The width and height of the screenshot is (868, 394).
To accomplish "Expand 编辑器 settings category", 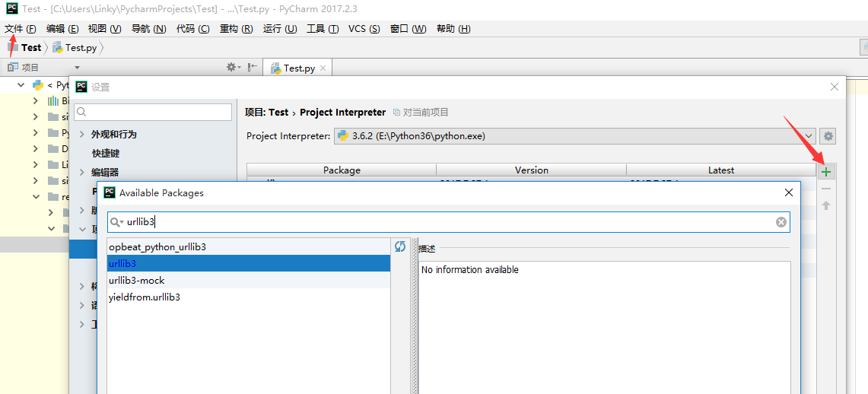I will [x=82, y=172].
